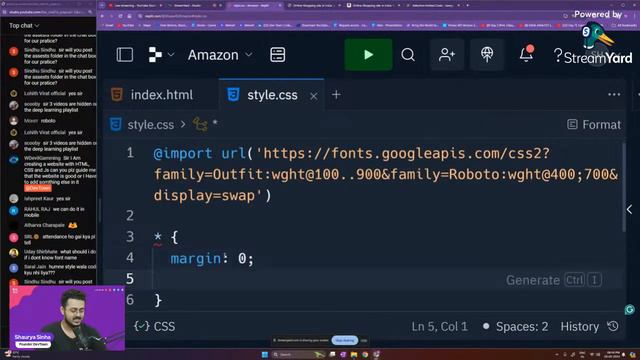Open search with the magnifier icon
The height and width of the screenshot is (360, 640).
(408, 55)
